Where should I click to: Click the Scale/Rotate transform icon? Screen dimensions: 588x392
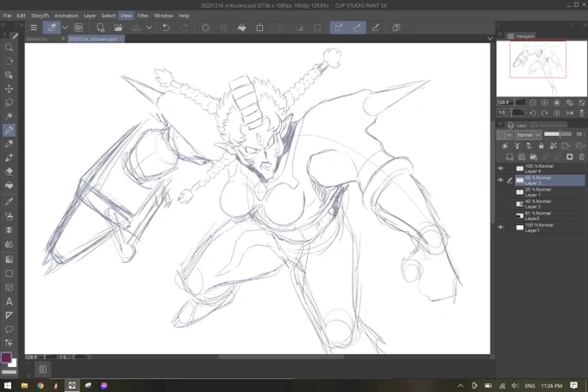pos(259,28)
